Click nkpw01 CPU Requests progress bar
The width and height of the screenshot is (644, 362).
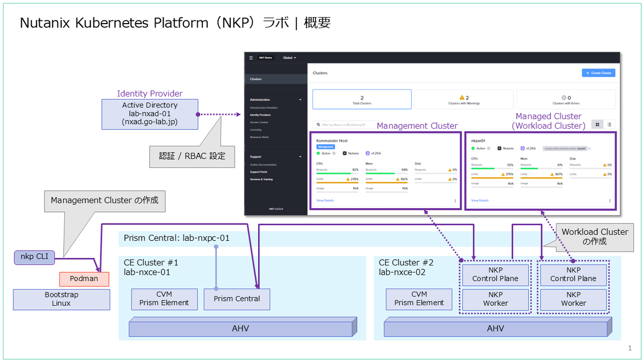(492, 168)
